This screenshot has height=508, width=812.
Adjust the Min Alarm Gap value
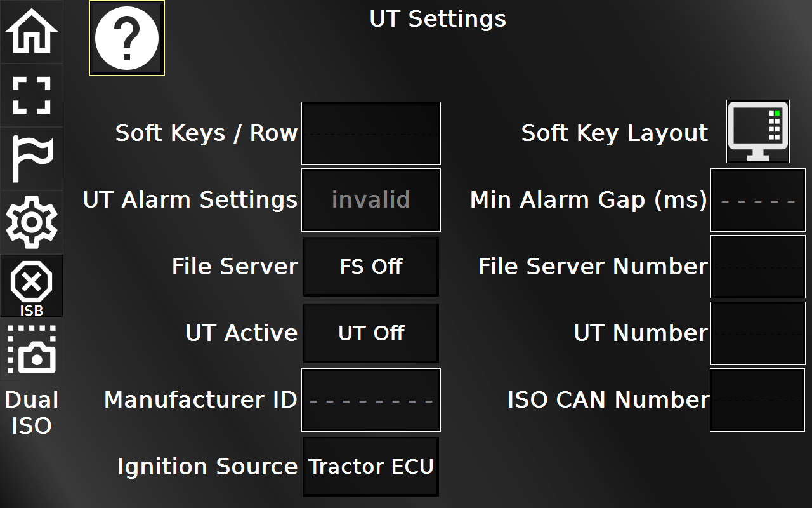click(757, 199)
